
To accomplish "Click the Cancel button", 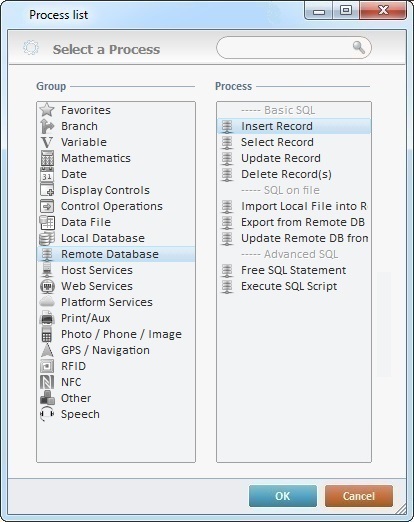I will pyautogui.click(x=359, y=496).
